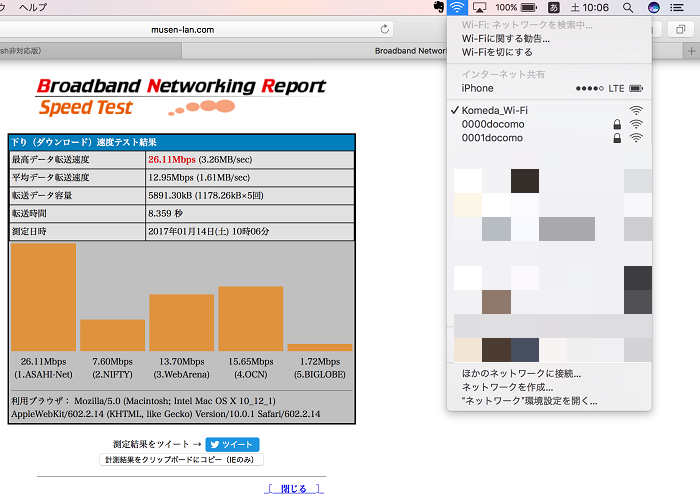Open the Japanese input source icon
Screen dimensions: 700x500
(x=554, y=8)
